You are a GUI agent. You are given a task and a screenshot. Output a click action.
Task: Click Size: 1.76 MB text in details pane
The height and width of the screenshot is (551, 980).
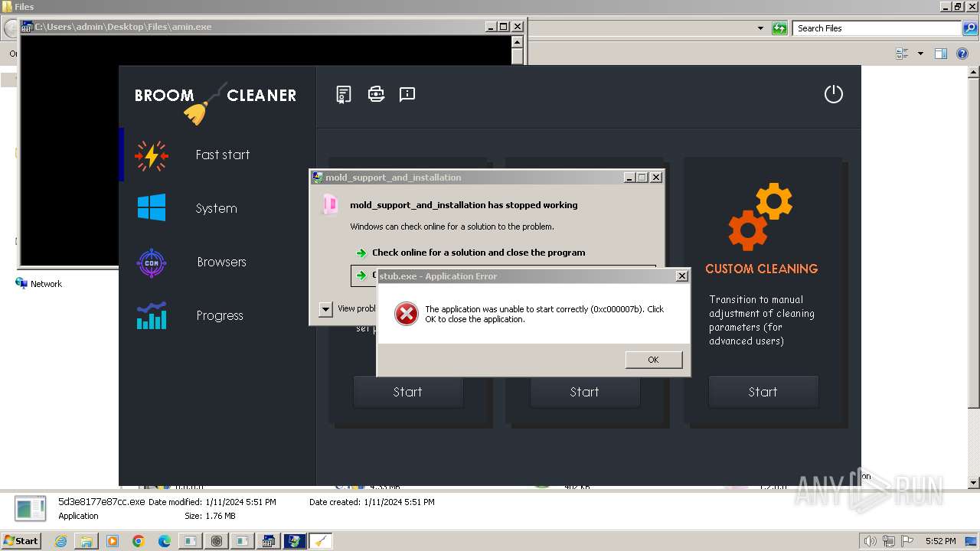(x=210, y=516)
